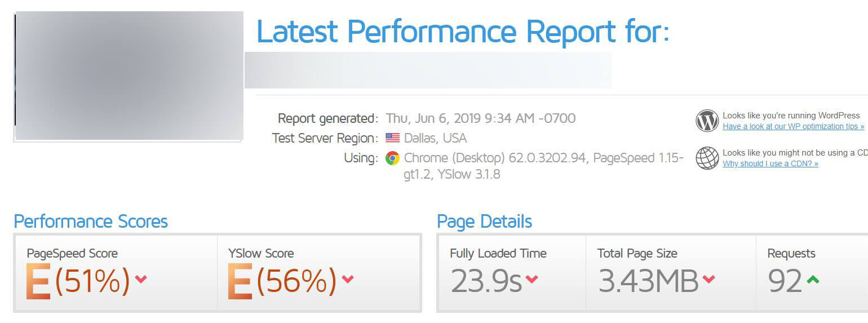Click the CDN globe icon
The height and width of the screenshot is (323, 868).
707,158
